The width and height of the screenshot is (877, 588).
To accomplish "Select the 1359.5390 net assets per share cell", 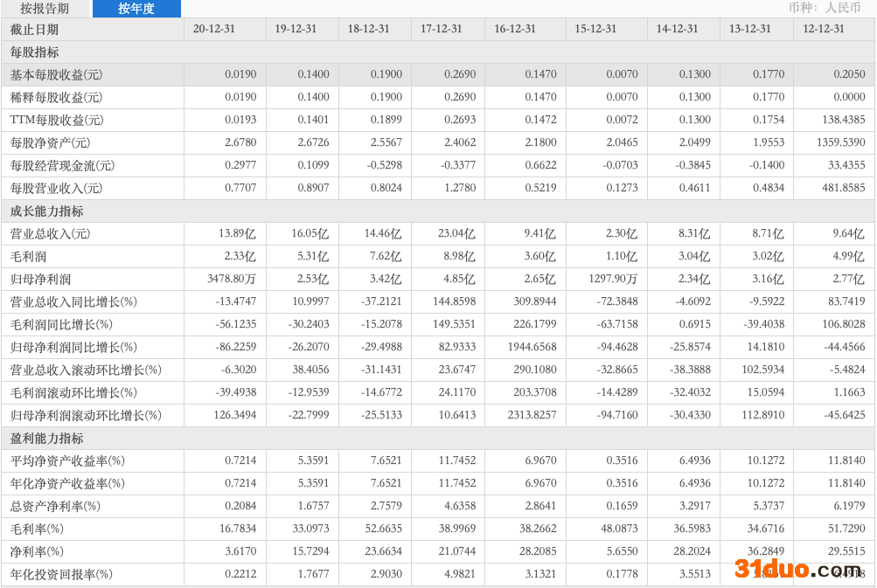I will (837, 142).
